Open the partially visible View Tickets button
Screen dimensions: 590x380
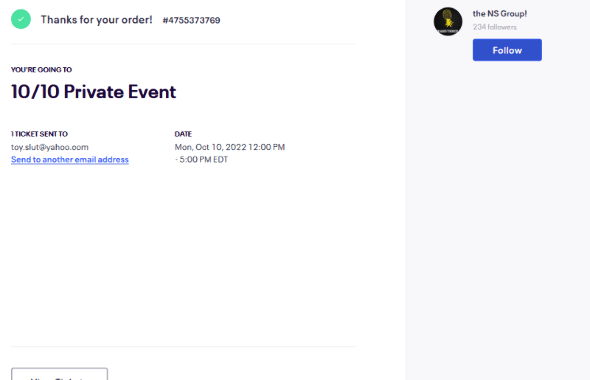tap(59, 374)
